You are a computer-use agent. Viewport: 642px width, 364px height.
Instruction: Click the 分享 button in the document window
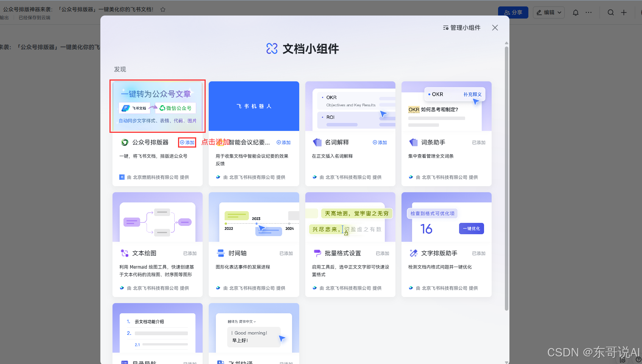(513, 12)
